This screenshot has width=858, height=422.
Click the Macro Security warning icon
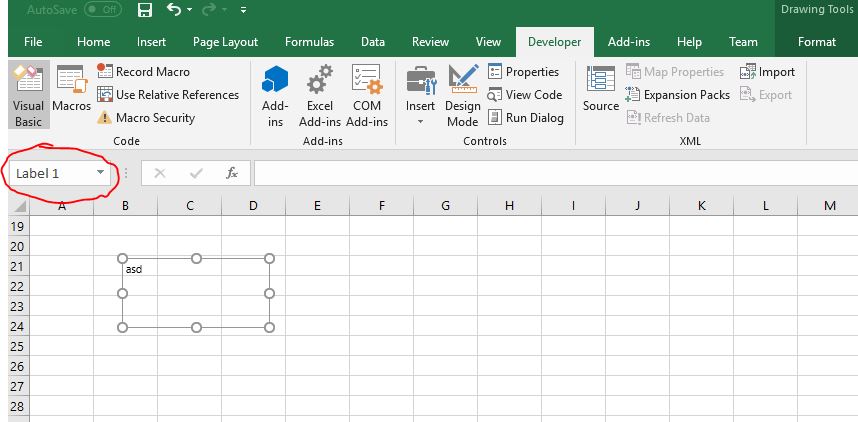pos(105,118)
